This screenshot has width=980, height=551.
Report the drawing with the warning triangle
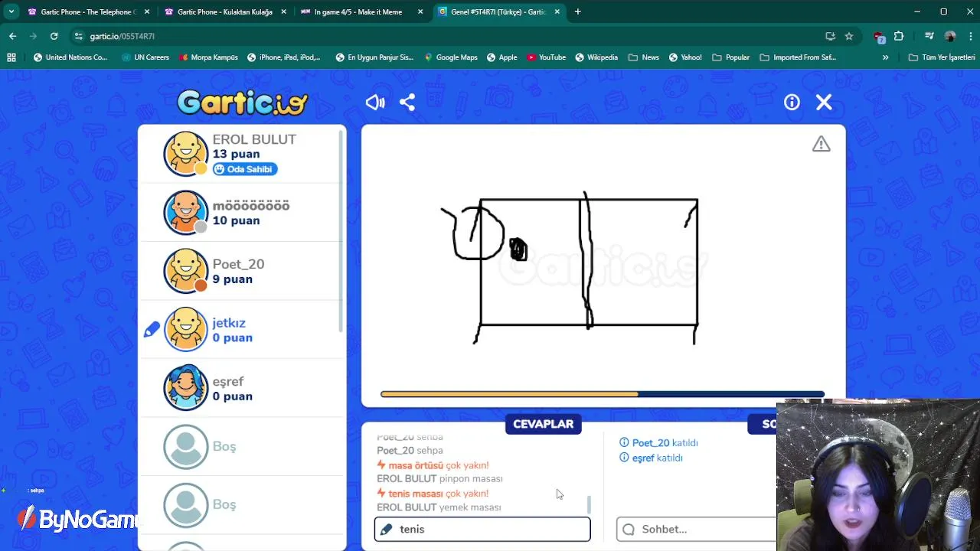coord(822,144)
